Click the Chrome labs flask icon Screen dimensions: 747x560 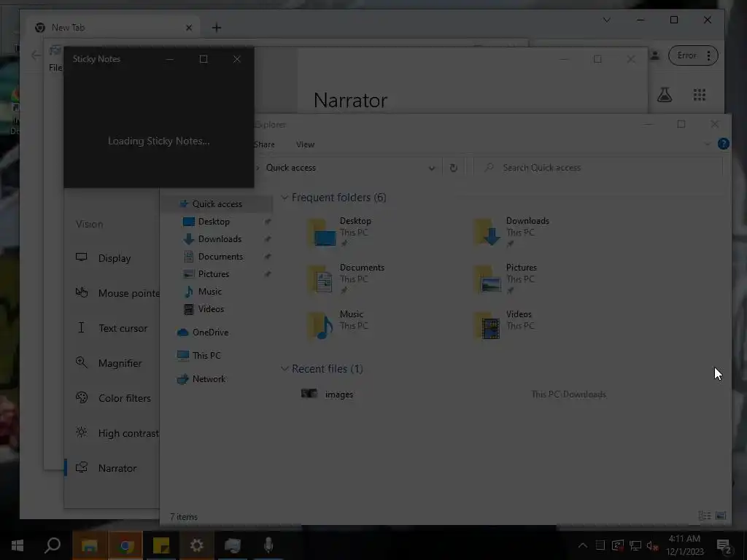[665, 95]
